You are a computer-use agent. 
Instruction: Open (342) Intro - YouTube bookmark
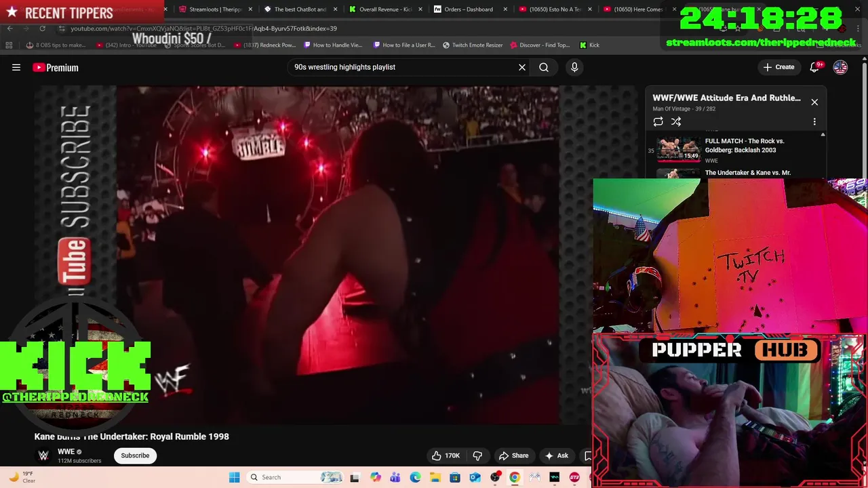coord(127,45)
